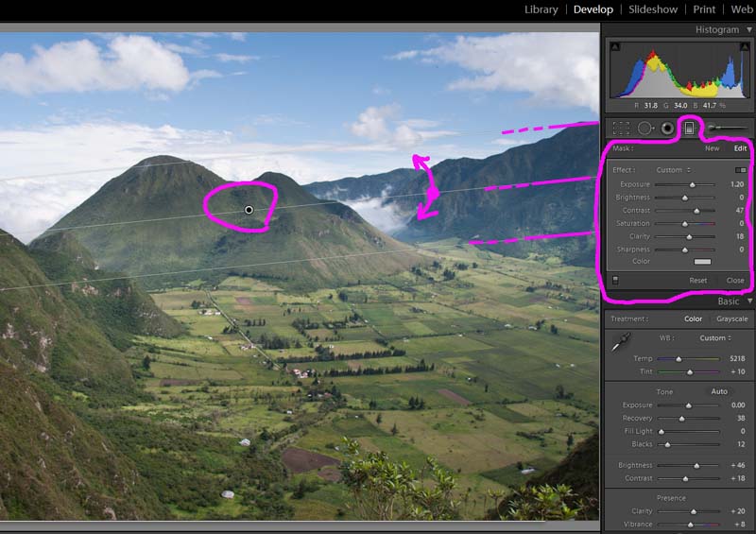
Task: Adjust mask Clarity slider handle
Action: pyautogui.click(x=689, y=237)
